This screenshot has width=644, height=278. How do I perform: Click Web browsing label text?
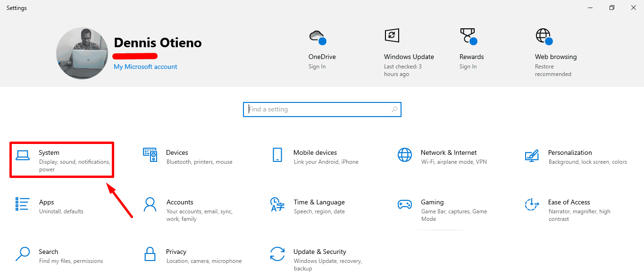point(556,57)
